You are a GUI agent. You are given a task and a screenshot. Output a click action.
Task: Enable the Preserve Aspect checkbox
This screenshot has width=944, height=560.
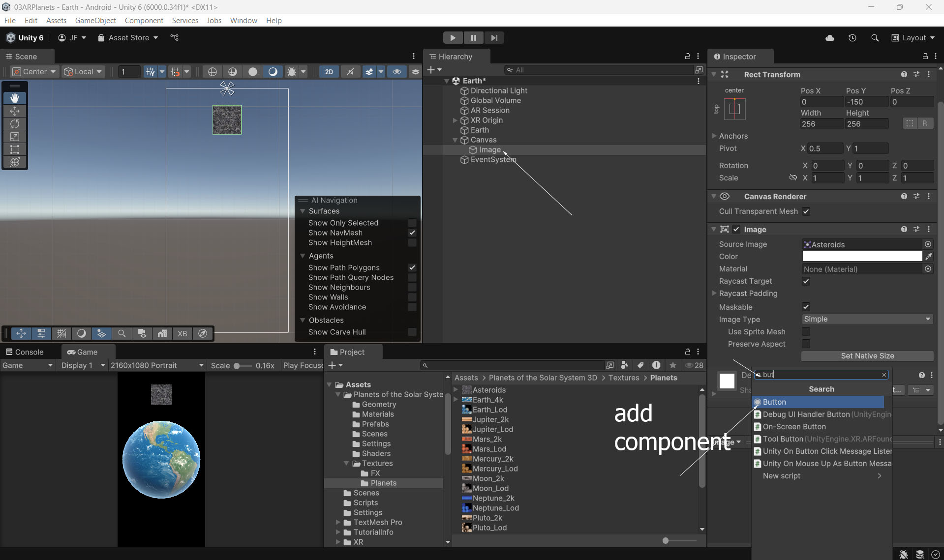pyautogui.click(x=806, y=344)
